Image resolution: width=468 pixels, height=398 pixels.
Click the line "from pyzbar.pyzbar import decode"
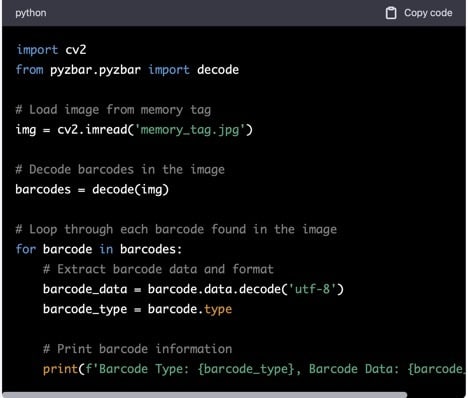point(127,70)
